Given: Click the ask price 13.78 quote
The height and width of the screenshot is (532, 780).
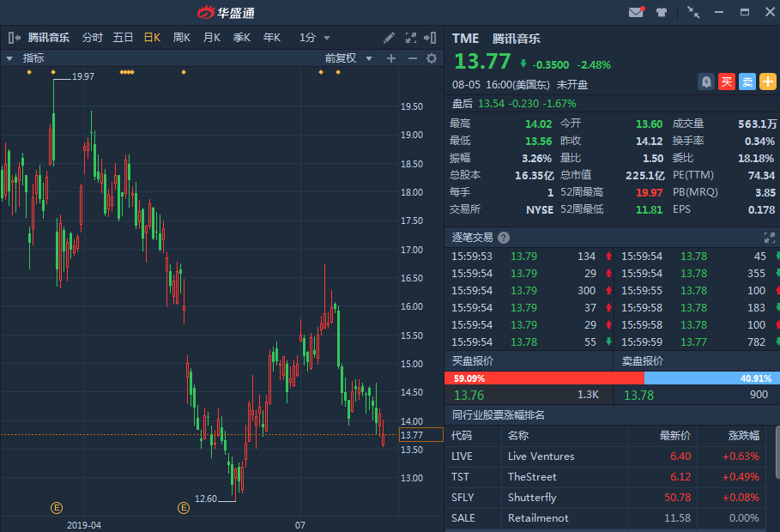Looking at the screenshot, I should [638, 396].
